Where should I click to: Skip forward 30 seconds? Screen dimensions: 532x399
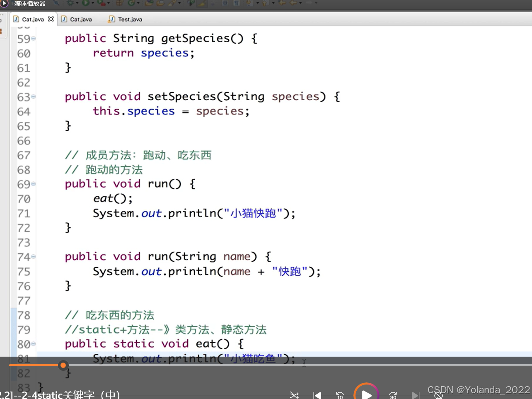pos(393,395)
